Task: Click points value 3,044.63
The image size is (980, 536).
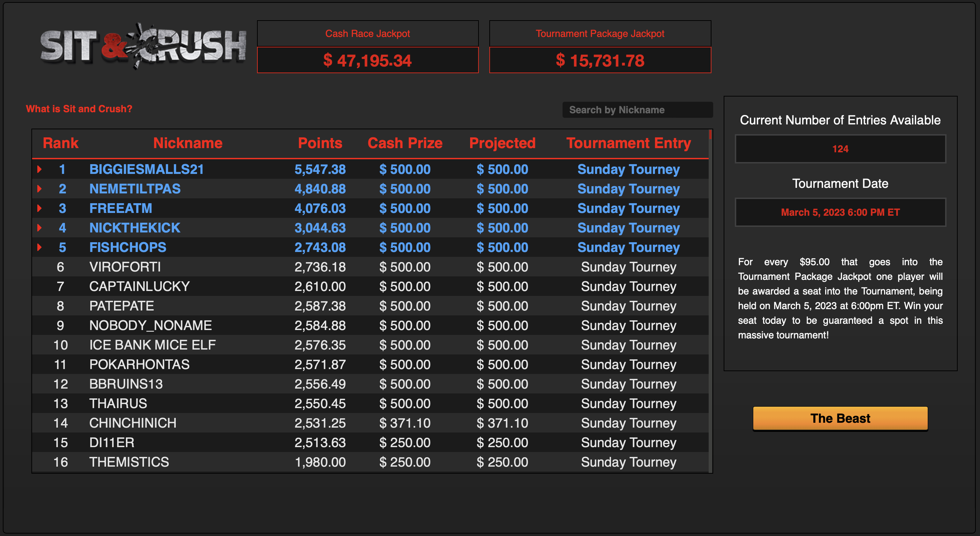Action: [x=320, y=228]
